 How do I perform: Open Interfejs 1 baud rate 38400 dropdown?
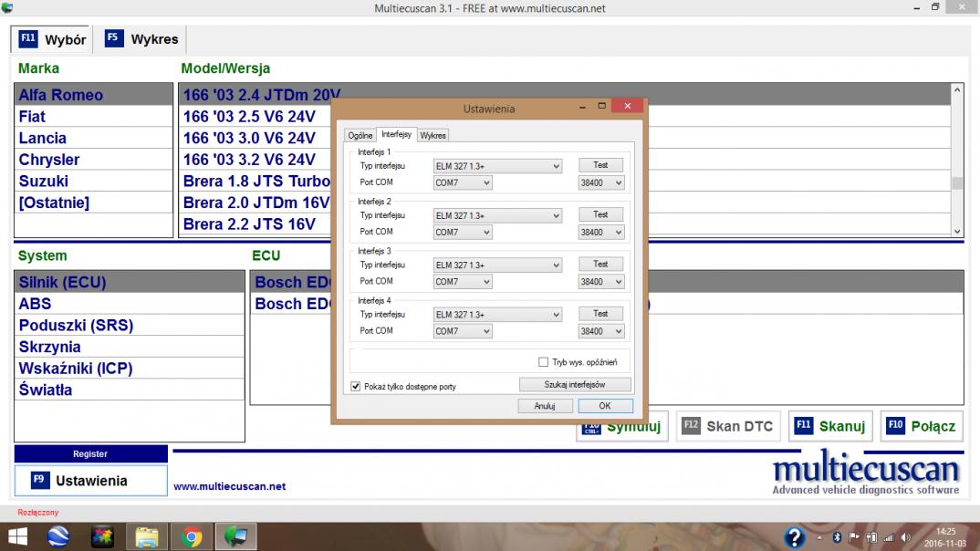600,182
